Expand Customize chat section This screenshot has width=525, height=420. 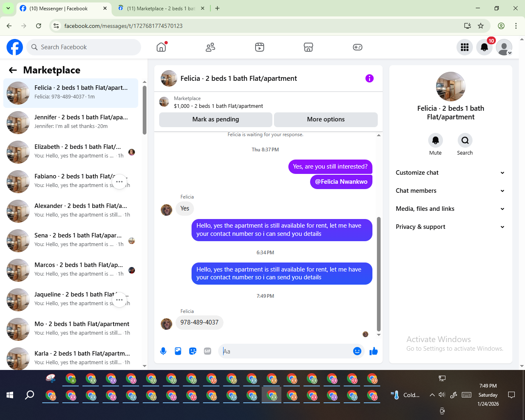[x=450, y=173]
